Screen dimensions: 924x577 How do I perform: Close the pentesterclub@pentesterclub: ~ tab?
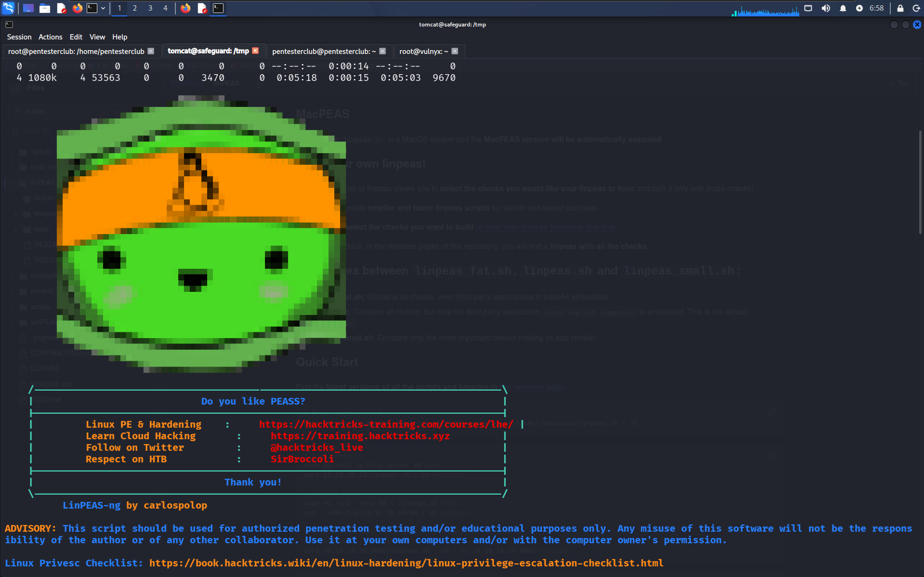click(x=383, y=51)
